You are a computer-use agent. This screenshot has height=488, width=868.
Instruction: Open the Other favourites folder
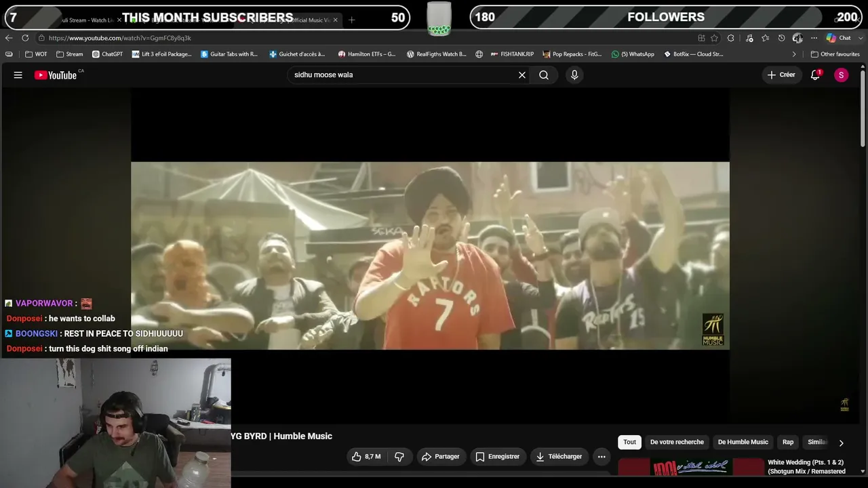point(835,54)
